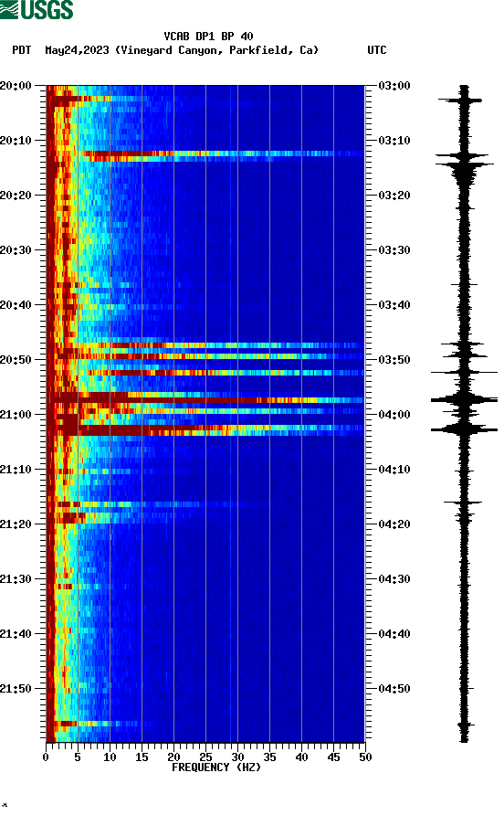This screenshot has height=815, width=504.
Task: Click the '04:50' UTC time label
Action: (394, 689)
